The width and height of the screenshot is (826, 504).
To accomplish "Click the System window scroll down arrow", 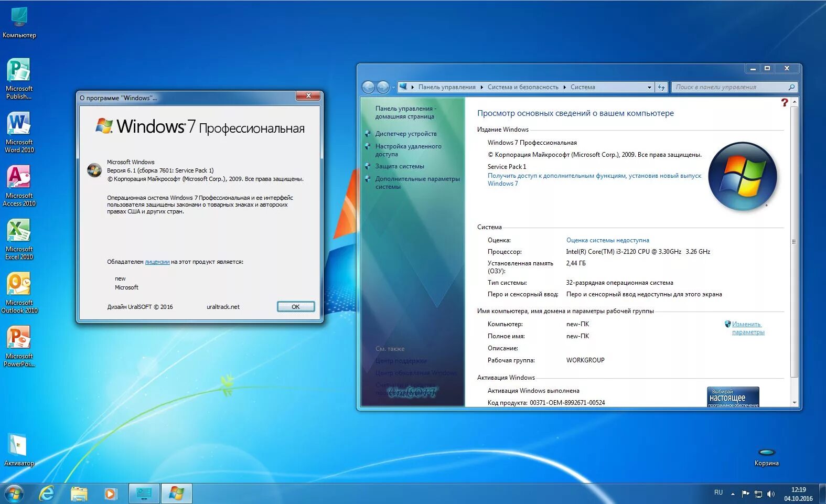I will coord(795,403).
